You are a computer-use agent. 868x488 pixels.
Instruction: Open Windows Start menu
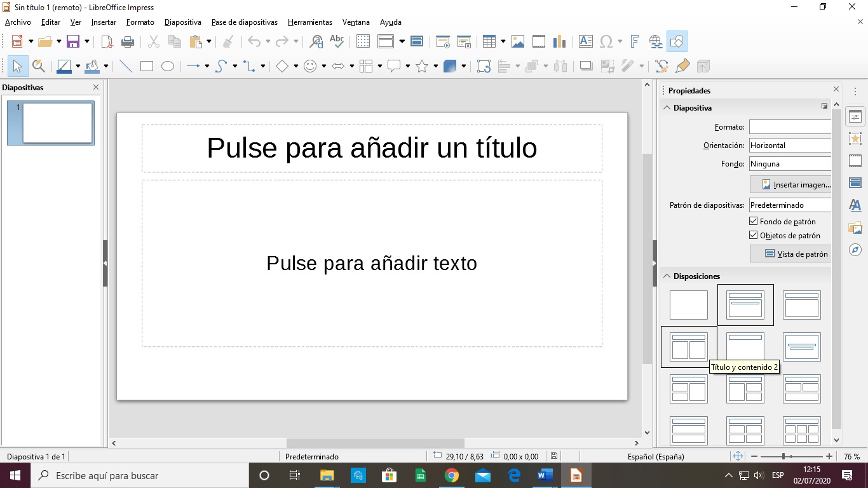click(x=15, y=475)
